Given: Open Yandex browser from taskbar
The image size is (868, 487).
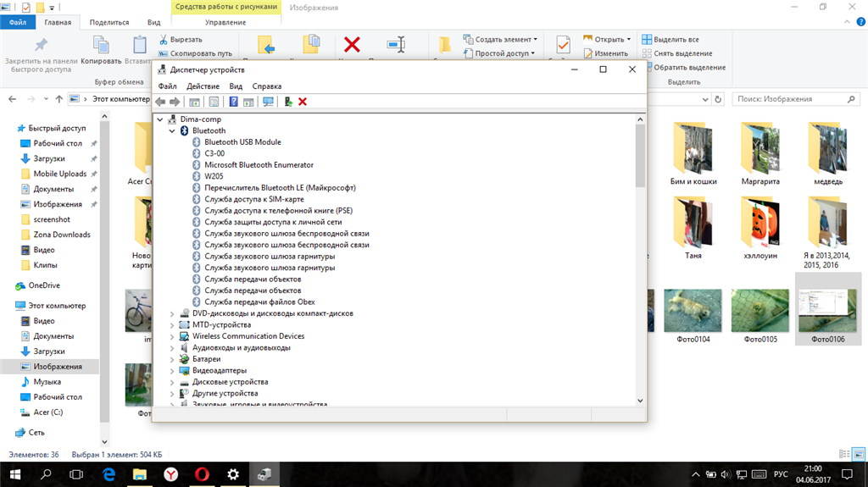Looking at the screenshot, I should [171, 474].
